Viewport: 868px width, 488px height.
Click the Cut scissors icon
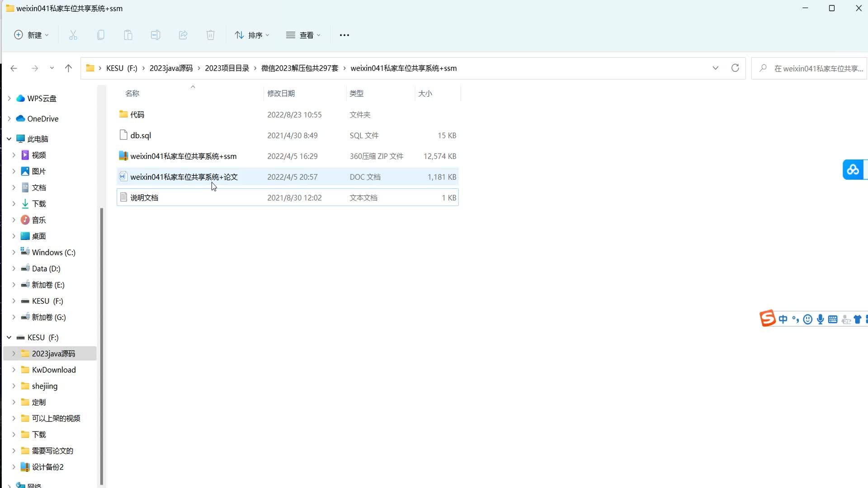click(x=73, y=35)
